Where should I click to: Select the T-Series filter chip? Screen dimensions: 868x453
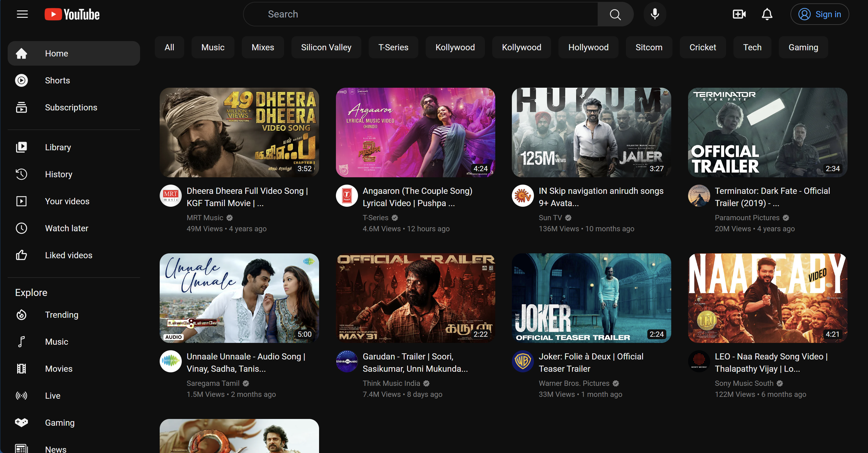pyautogui.click(x=393, y=47)
